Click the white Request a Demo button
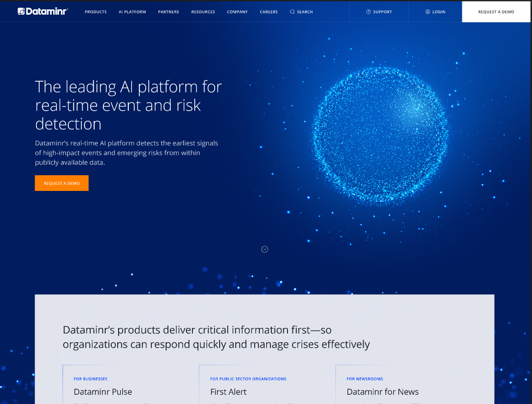532x404 pixels. (496, 12)
